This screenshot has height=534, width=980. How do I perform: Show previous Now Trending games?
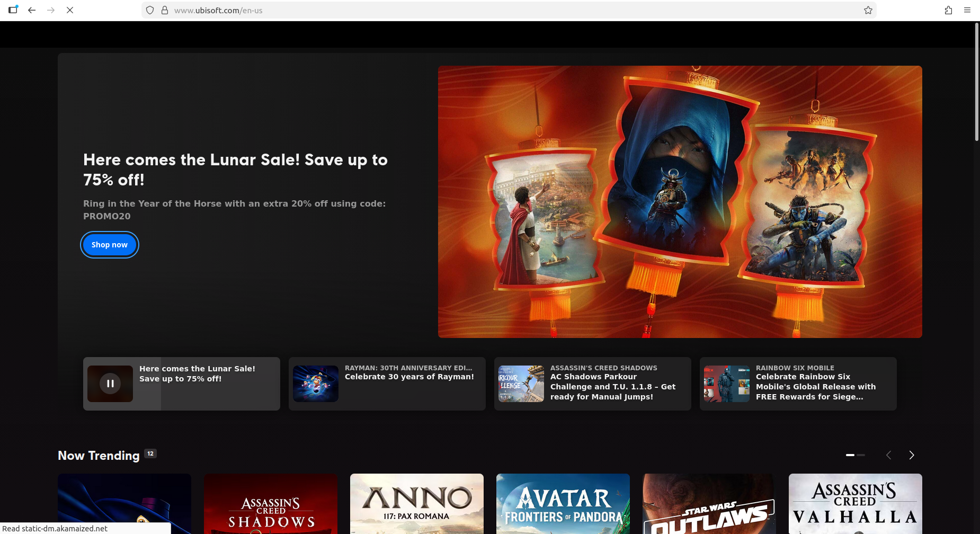[888, 455]
